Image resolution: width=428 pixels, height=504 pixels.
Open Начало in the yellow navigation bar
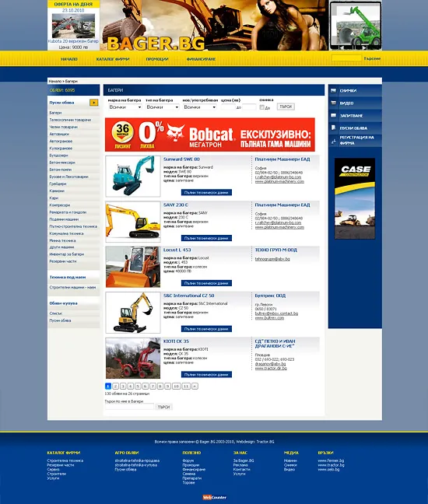[69, 59]
